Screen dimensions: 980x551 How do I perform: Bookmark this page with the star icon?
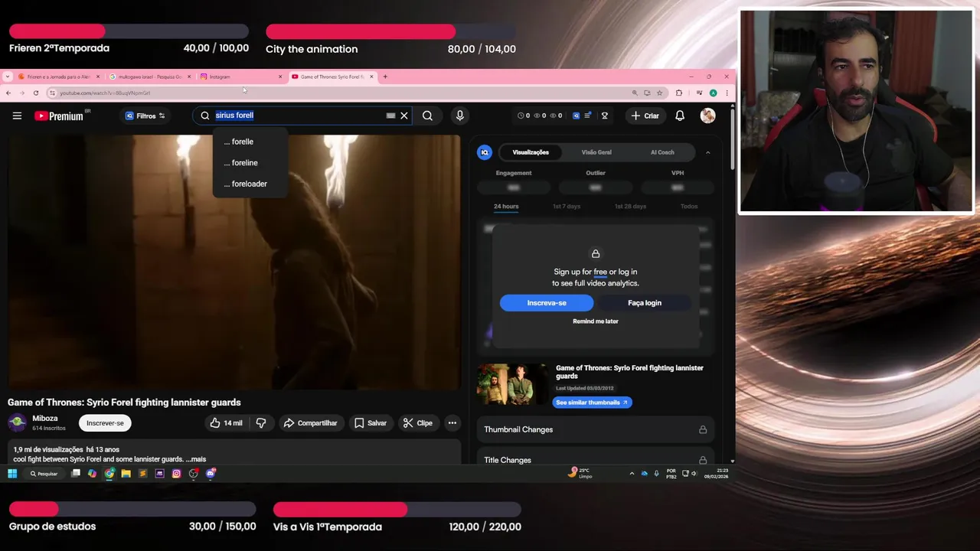pyautogui.click(x=659, y=93)
